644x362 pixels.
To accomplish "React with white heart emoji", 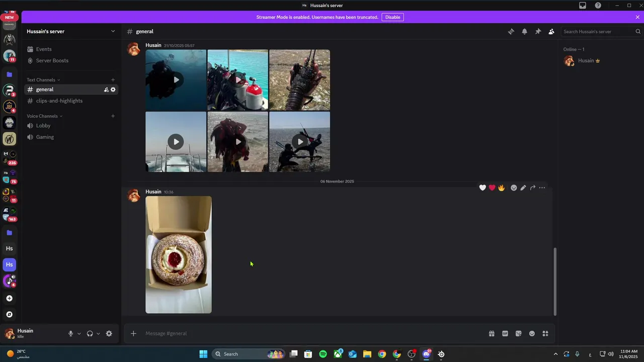I will 482,188.
